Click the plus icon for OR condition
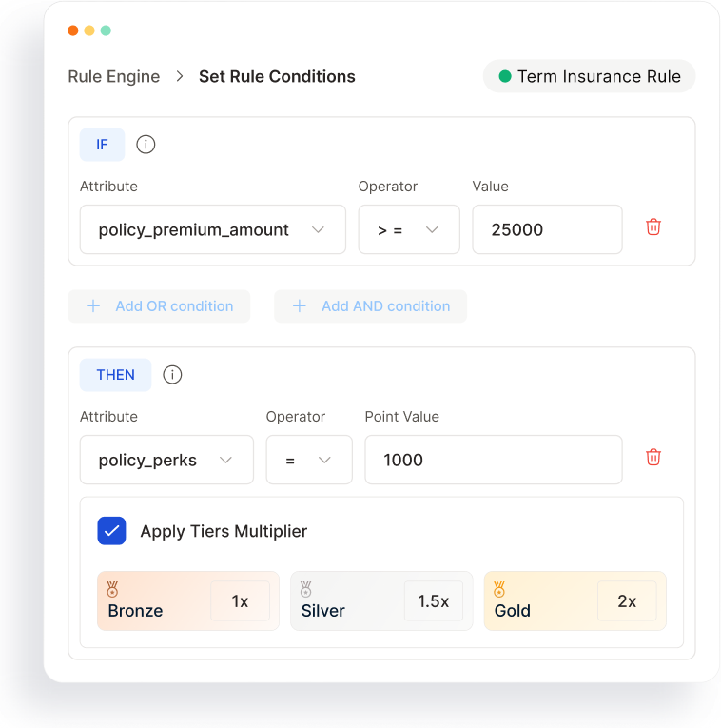721x728 pixels. point(93,306)
